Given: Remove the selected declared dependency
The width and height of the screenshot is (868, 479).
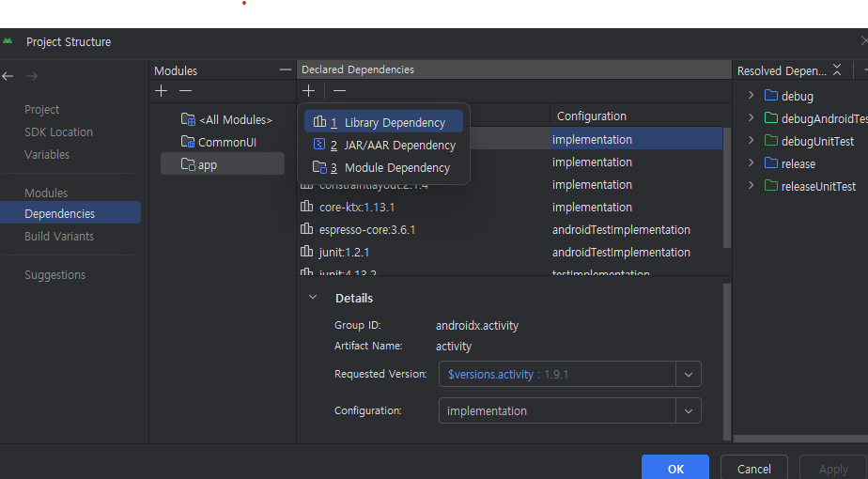Looking at the screenshot, I should click(x=339, y=91).
